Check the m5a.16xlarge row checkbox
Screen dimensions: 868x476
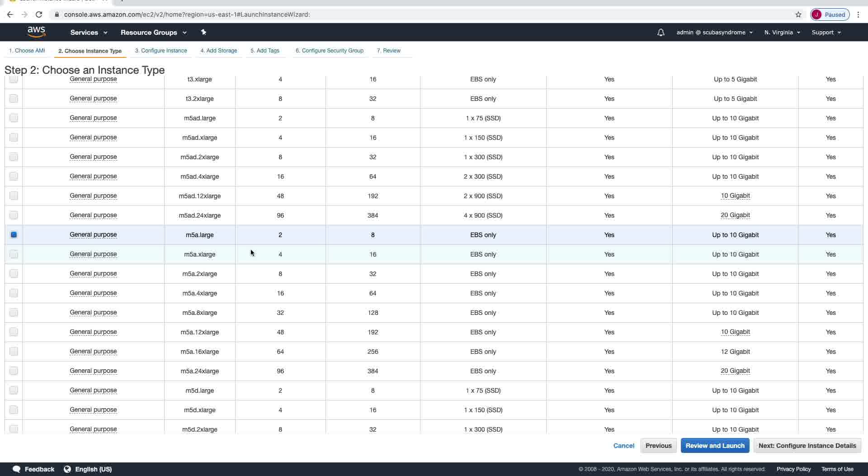point(14,352)
